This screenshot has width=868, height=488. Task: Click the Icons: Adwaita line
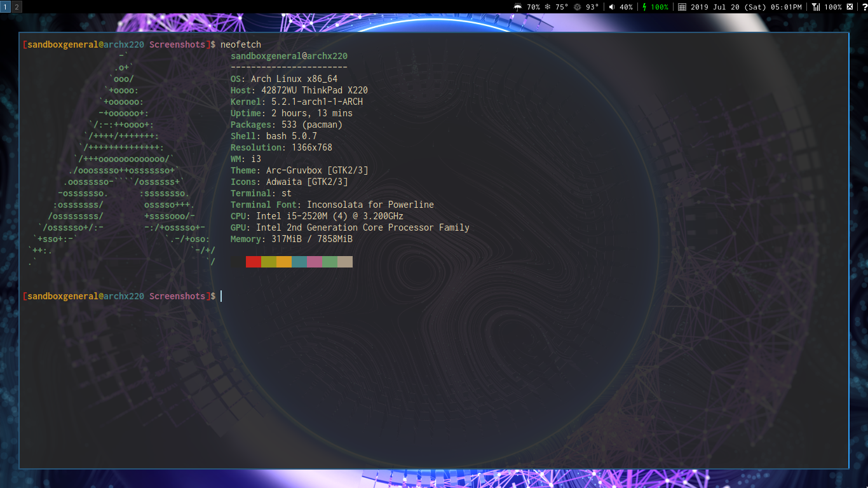tap(289, 182)
